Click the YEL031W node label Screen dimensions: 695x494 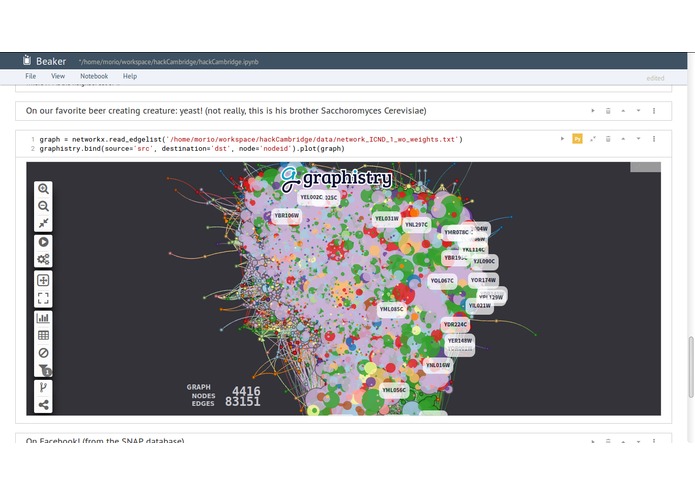[387, 218]
